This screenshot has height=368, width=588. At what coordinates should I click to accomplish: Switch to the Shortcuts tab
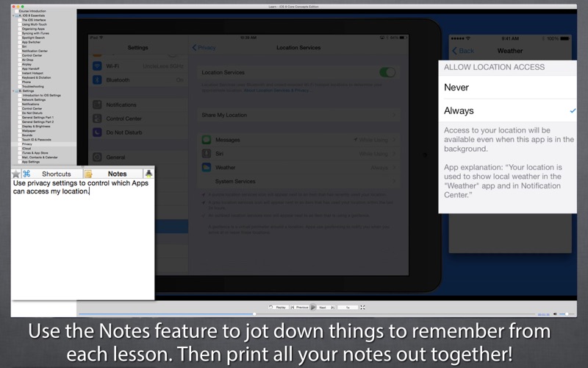(52, 174)
